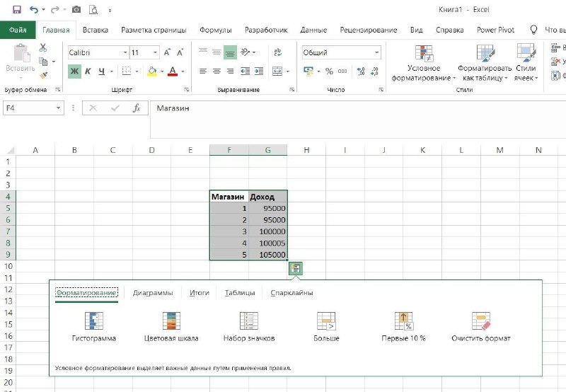Merge and center cells
This screenshot has height=392, width=566.
tap(277, 71)
